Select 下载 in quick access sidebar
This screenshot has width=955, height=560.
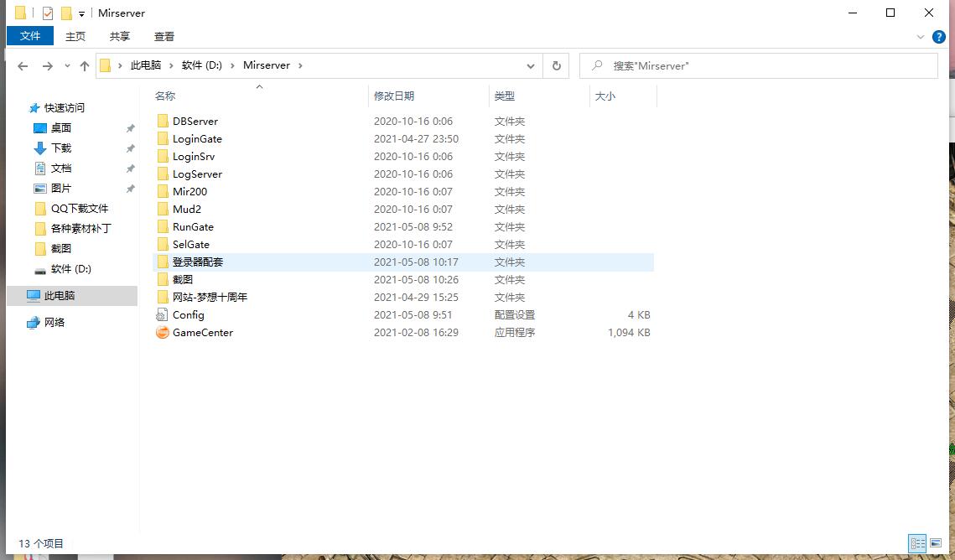[x=61, y=148]
